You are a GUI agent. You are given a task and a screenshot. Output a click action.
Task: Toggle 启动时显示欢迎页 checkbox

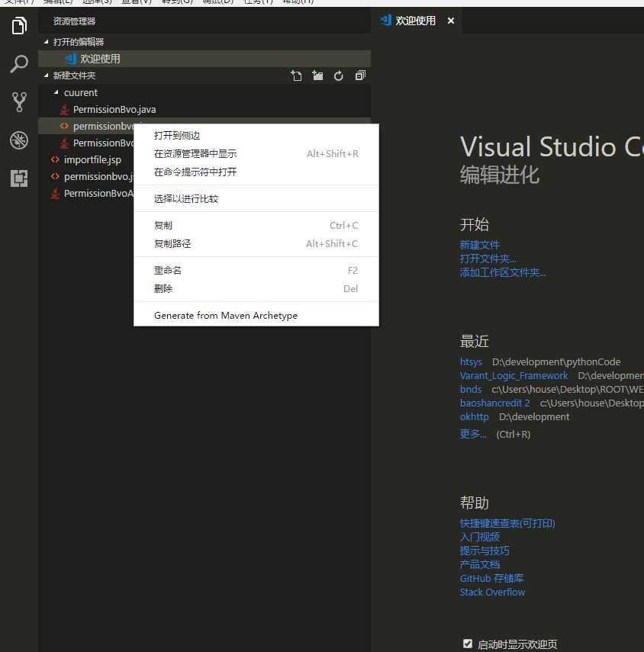tap(468, 644)
